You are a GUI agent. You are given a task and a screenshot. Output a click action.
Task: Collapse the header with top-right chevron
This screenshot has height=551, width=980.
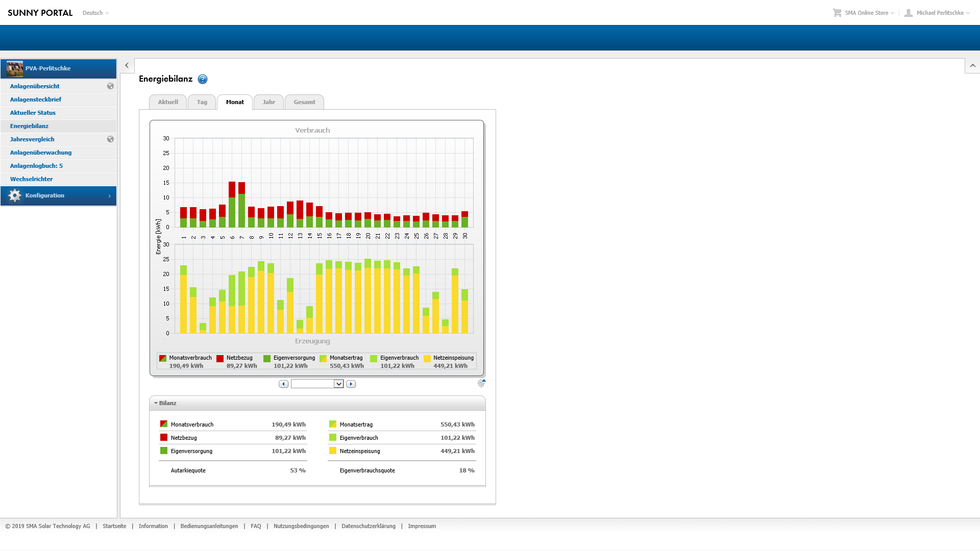click(972, 66)
